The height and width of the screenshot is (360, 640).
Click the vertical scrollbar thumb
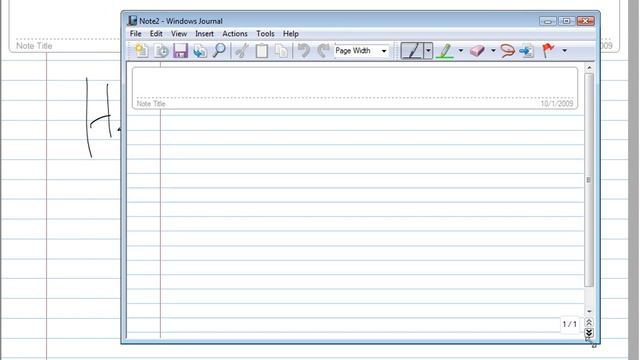[x=589, y=180]
